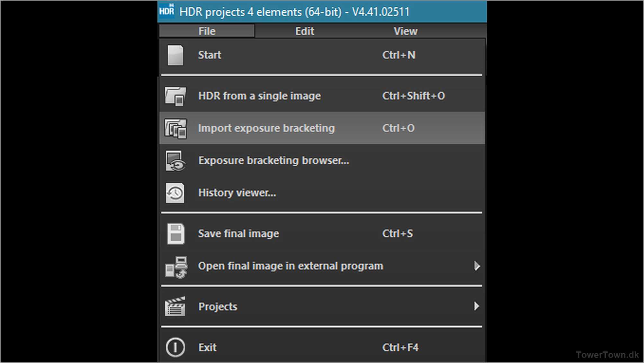Click the Ctrl+F4 Exit shortcut text

click(400, 348)
